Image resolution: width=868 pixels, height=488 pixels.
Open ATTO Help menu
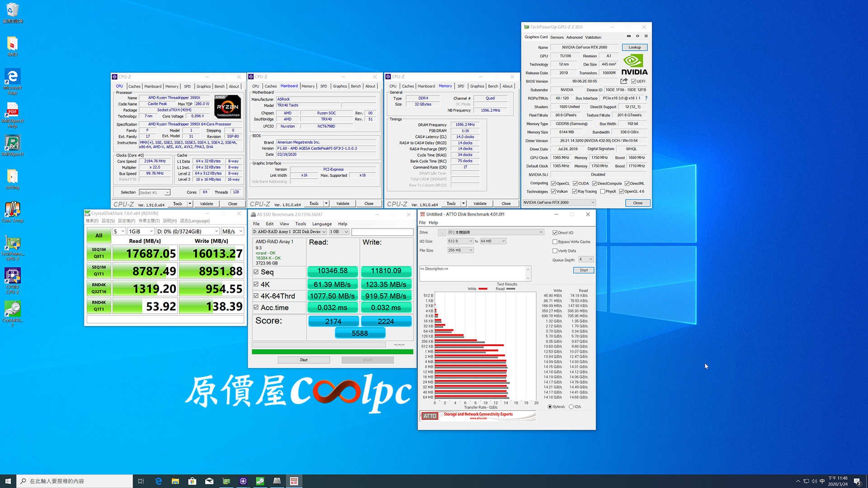(433, 223)
